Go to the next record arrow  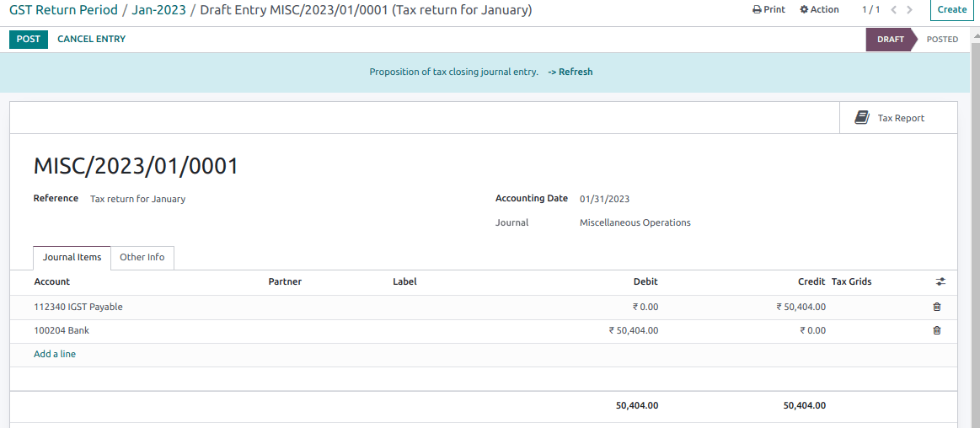[909, 10]
